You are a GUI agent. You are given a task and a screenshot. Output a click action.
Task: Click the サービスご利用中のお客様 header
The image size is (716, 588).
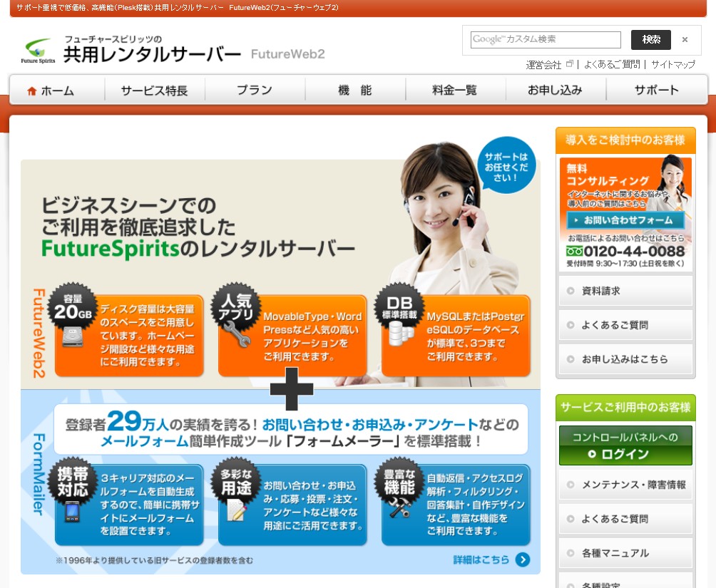[625, 407]
